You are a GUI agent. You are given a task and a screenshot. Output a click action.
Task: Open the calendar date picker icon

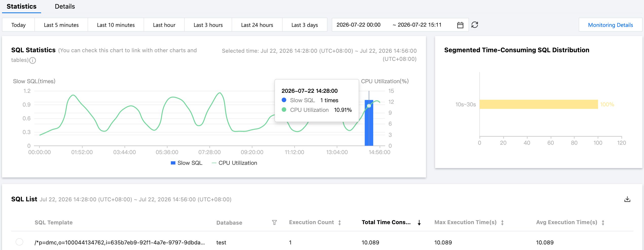click(460, 25)
